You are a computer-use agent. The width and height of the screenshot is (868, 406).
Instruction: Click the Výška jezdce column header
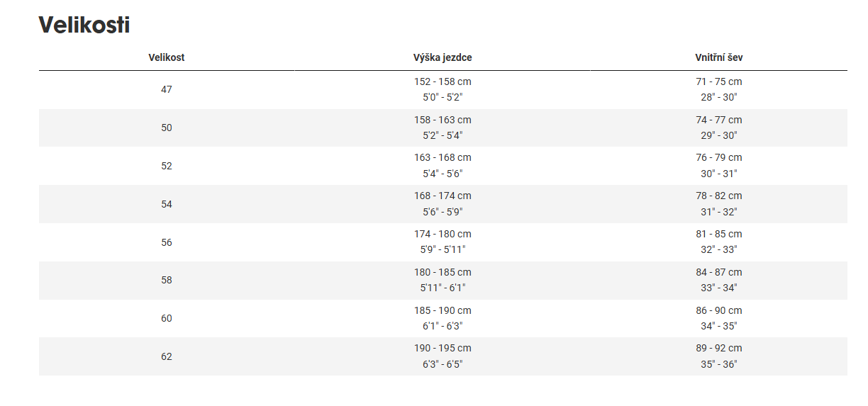pyautogui.click(x=443, y=57)
